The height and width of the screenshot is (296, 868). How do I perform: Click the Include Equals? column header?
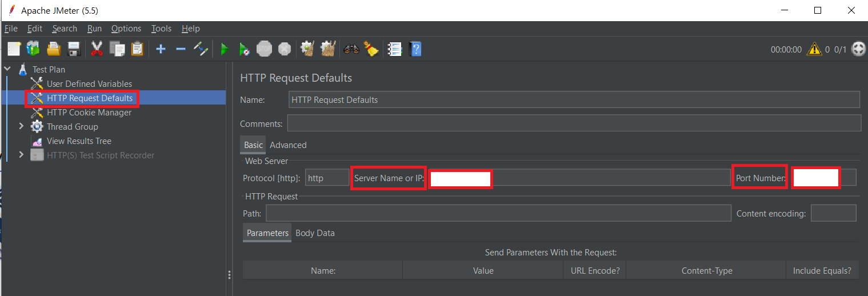tap(822, 270)
